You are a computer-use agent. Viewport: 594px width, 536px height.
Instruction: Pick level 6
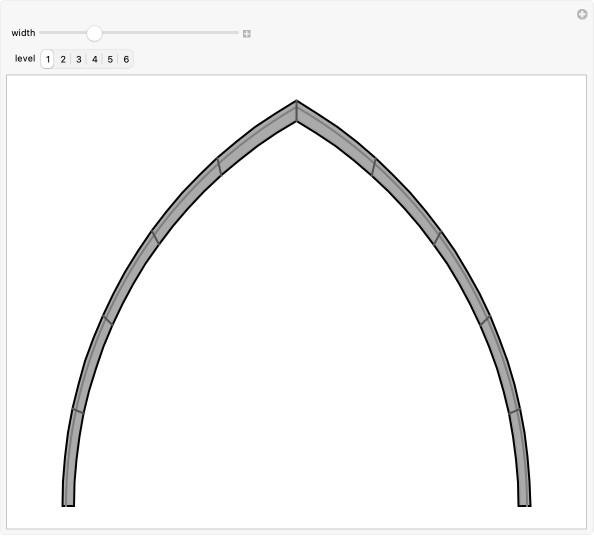tap(126, 59)
